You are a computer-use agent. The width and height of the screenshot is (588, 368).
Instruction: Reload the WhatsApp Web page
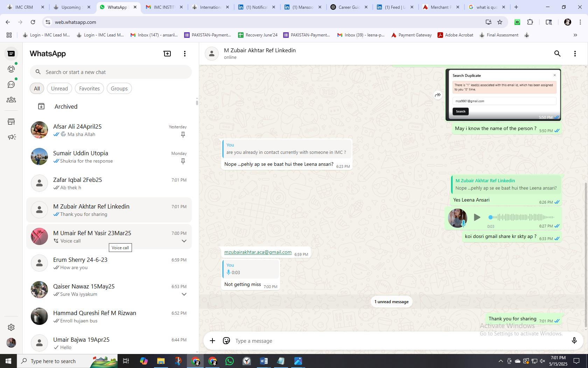pos(33,22)
